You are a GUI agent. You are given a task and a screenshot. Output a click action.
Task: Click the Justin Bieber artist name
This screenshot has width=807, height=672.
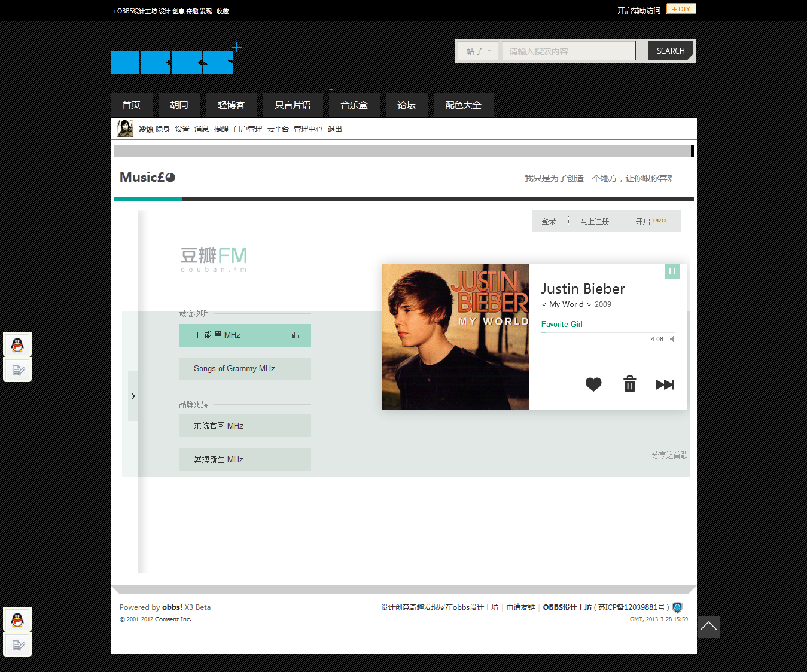583,289
